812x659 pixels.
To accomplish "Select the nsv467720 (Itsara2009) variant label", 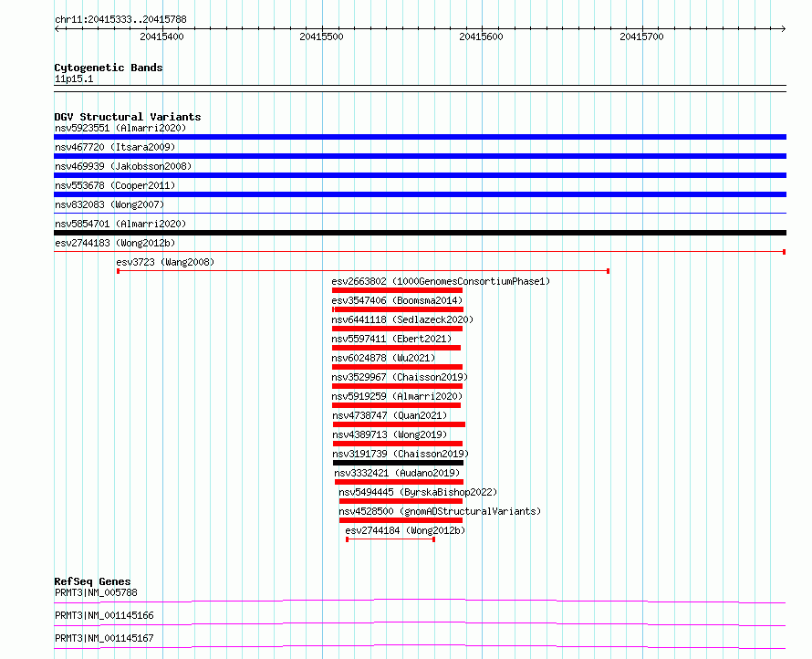I will [115, 147].
